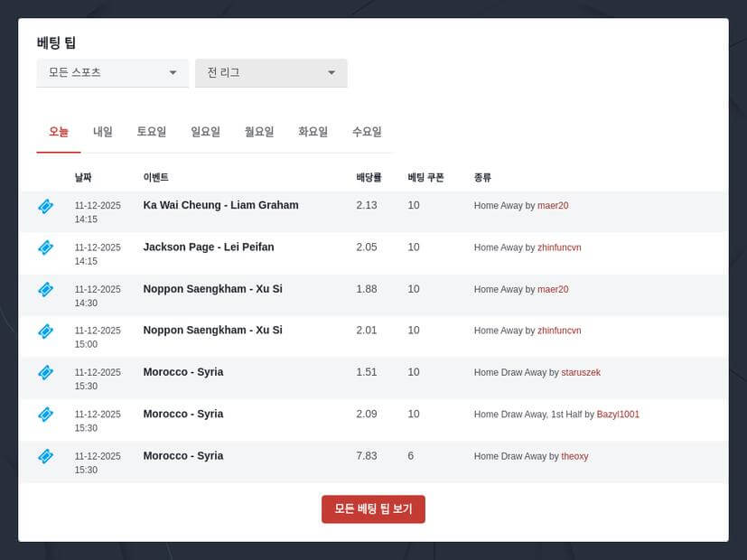Image resolution: width=747 pixels, height=560 pixels.
Task: Open the 모든 스포츠 sports dropdown
Action: pos(112,73)
